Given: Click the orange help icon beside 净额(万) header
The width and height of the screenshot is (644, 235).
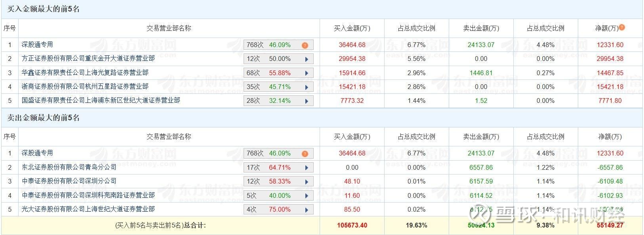Looking at the screenshot, I should pos(622,28).
